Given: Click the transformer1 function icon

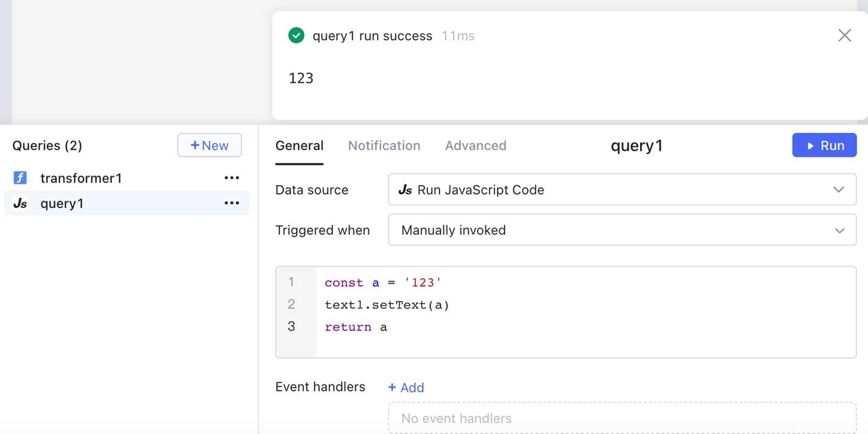Looking at the screenshot, I should pyautogui.click(x=20, y=178).
